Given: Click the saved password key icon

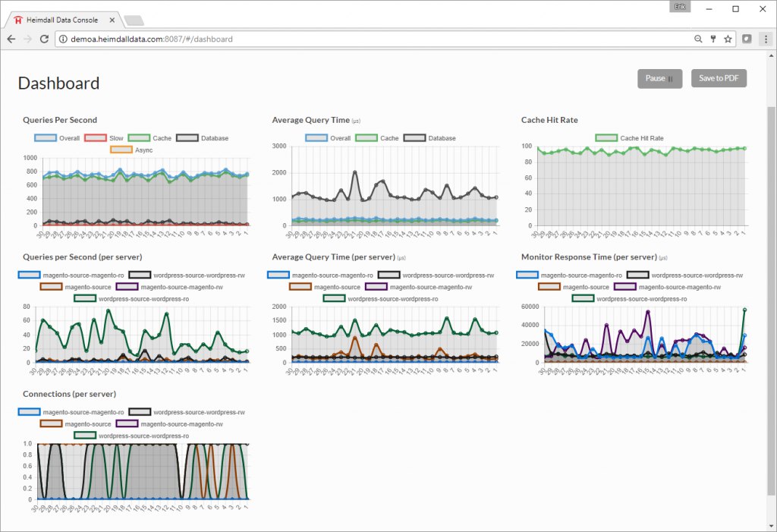Looking at the screenshot, I should point(713,39).
